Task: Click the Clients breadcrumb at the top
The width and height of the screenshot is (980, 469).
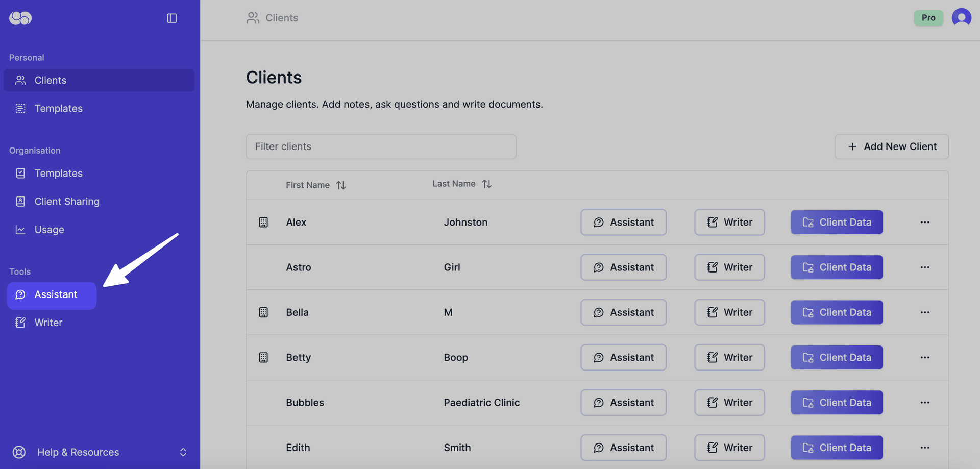Action: coord(281,18)
